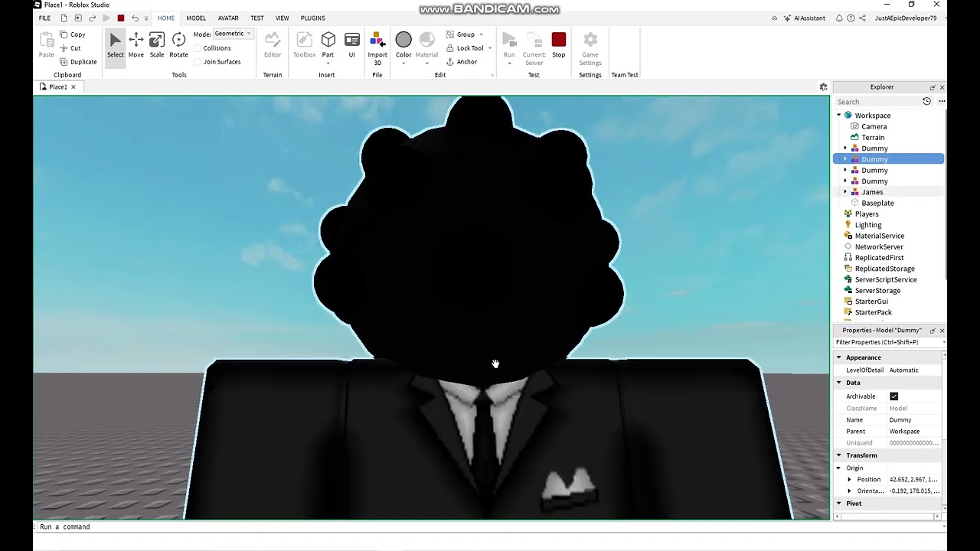Click the JustAEpicDeveloper79 account name
Viewport: 980px width, 551px height.
[x=906, y=18]
